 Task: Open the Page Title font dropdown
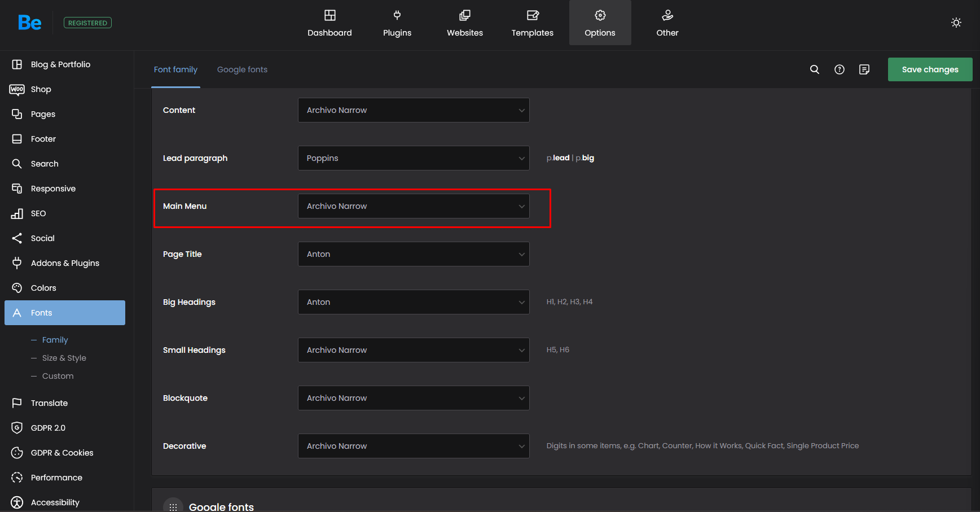click(413, 254)
